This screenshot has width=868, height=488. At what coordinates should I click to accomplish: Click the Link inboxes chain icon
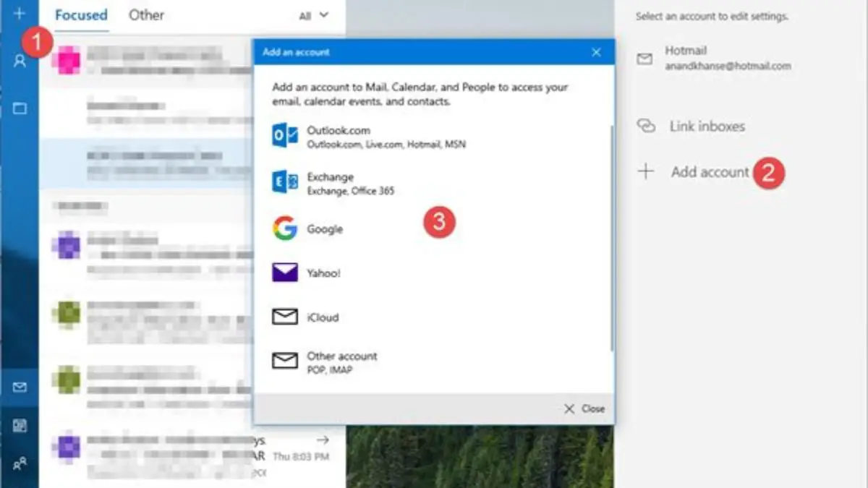tap(645, 126)
